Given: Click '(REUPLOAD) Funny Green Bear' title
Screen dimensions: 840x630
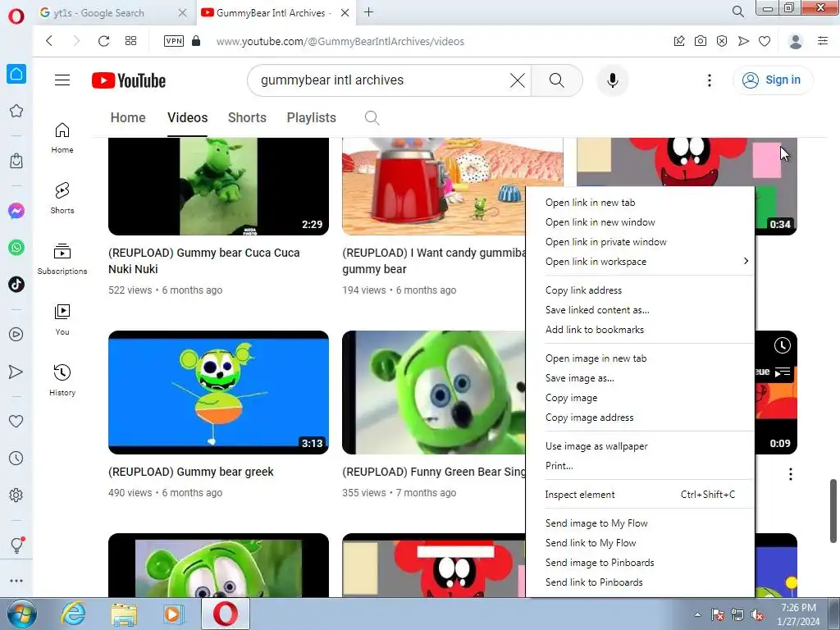Looking at the screenshot, I should tap(434, 472).
